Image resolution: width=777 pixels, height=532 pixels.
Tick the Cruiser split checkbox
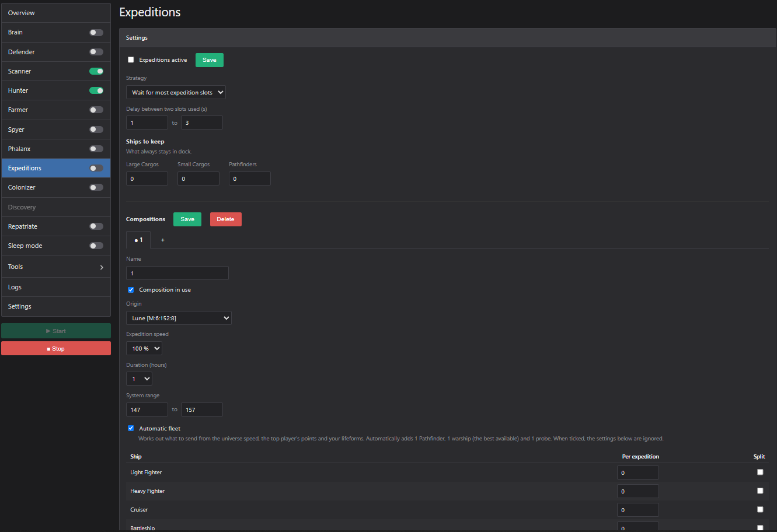(760, 509)
